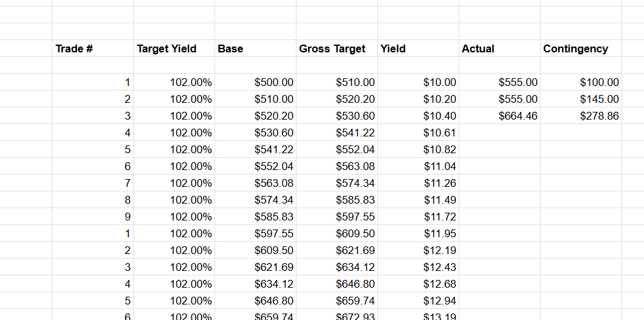Click Gross Target cell $634.12

(337, 267)
